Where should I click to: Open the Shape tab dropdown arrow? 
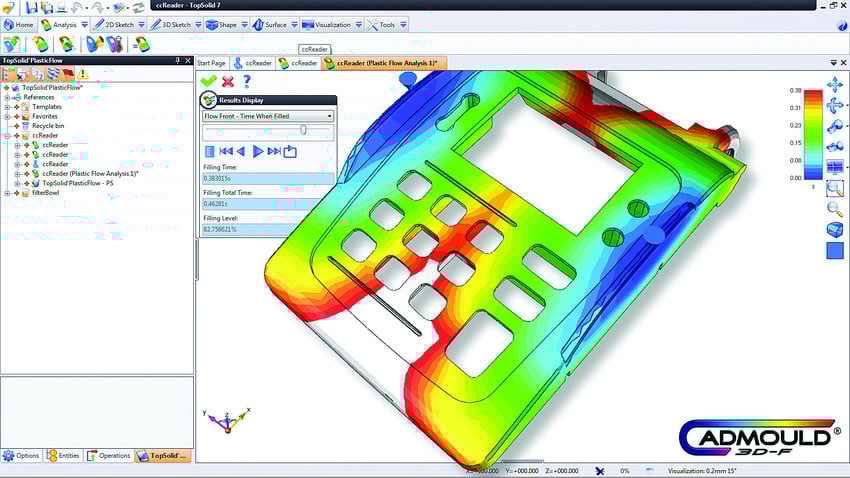(244, 25)
